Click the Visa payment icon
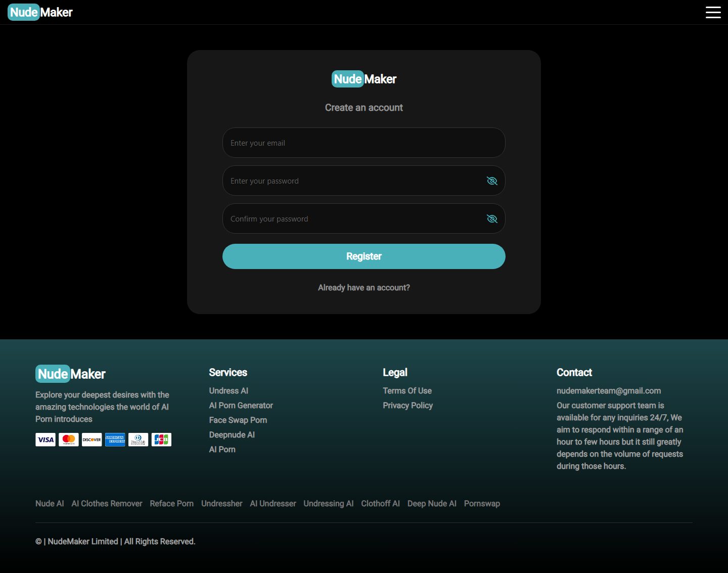The width and height of the screenshot is (728, 573). (x=45, y=439)
